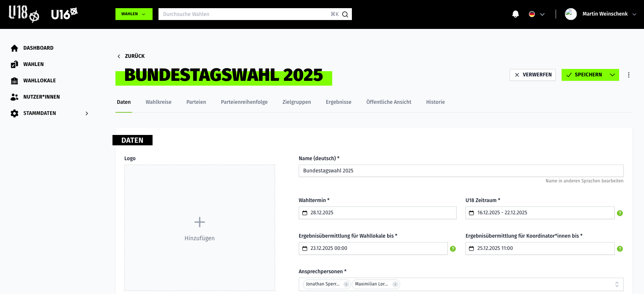Click calendar icon in 25.12.2025 11:00 field
The height and width of the screenshot is (294, 644).
tap(471, 248)
